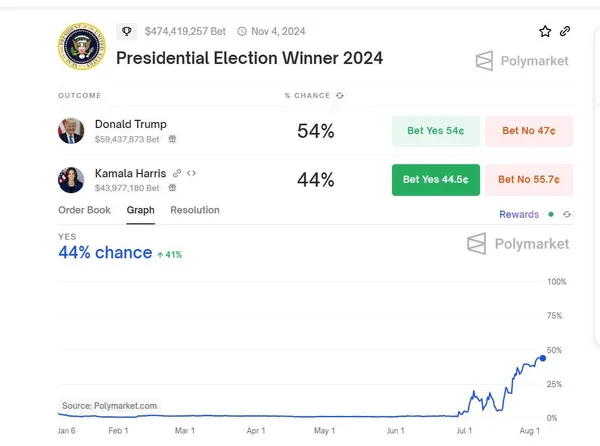600x446 pixels.
Task: Click the trophy icon beside bet total
Action: coord(127,31)
